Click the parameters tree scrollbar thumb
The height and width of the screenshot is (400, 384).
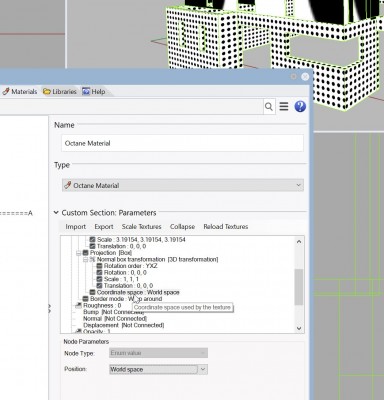coord(299,287)
